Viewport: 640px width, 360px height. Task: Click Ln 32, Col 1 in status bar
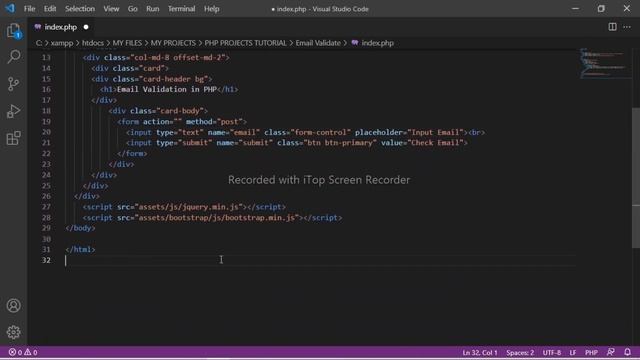click(480, 352)
